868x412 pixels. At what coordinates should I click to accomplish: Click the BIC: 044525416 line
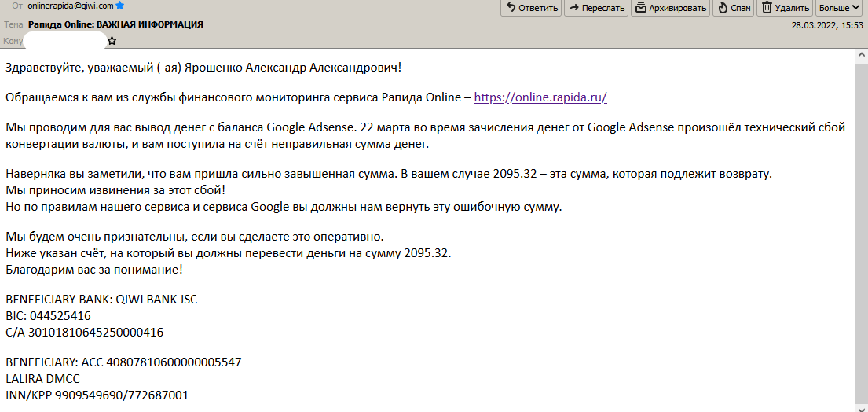point(48,316)
